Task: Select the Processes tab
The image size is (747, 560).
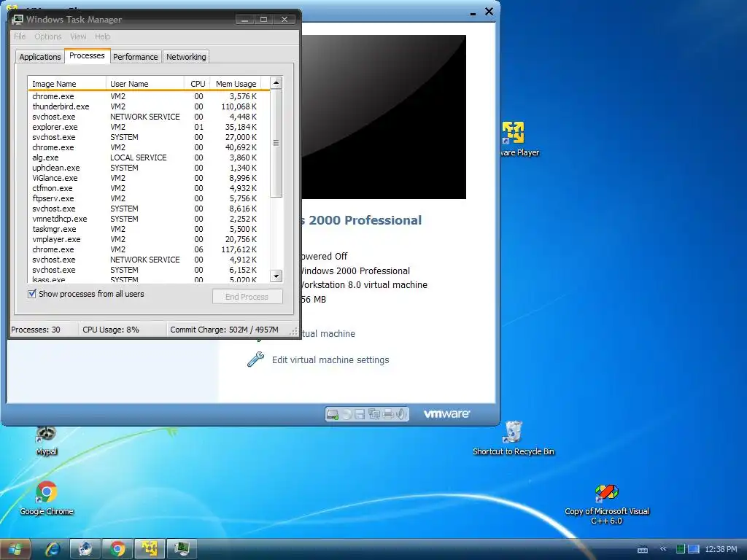Action: click(x=88, y=55)
